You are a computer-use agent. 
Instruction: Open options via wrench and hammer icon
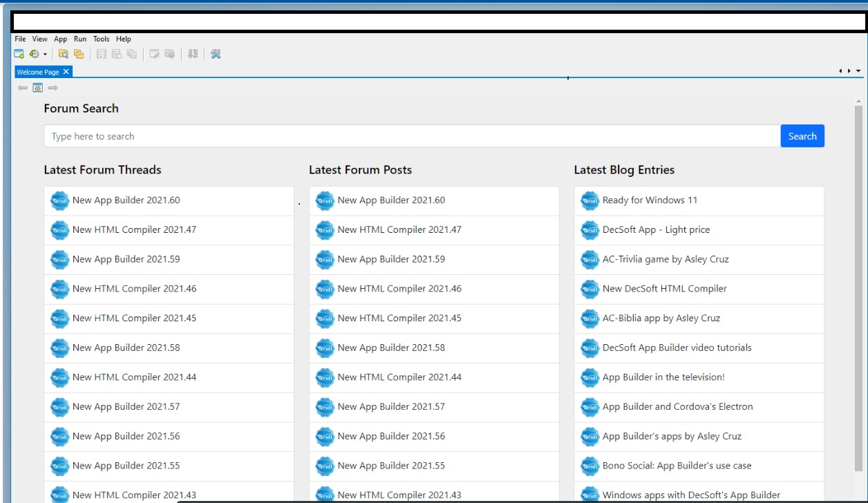216,54
